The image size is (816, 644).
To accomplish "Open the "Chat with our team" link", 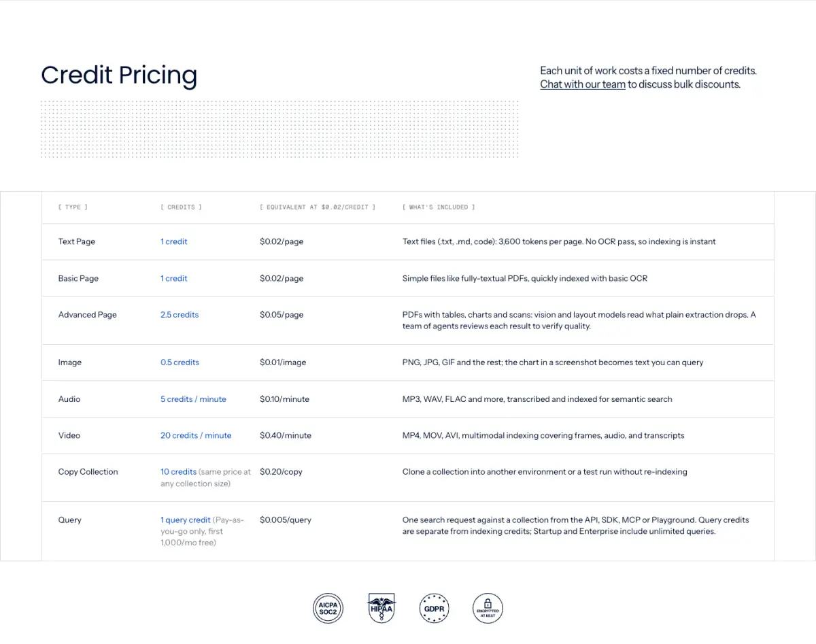I will (x=583, y=84).
